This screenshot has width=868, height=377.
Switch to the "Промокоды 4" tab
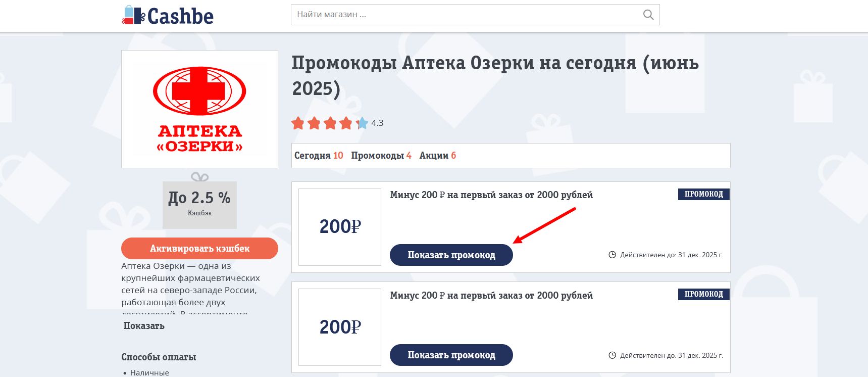[x=381, y=156]
